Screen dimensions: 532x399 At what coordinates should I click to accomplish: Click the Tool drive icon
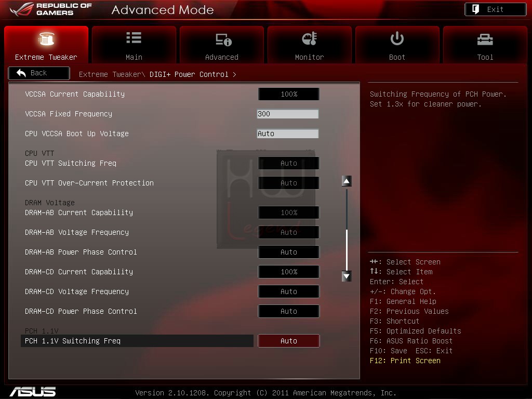[485, 39]
